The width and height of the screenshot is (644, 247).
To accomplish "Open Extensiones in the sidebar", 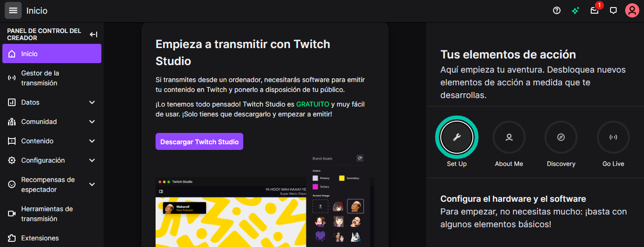I will point(52,238).
